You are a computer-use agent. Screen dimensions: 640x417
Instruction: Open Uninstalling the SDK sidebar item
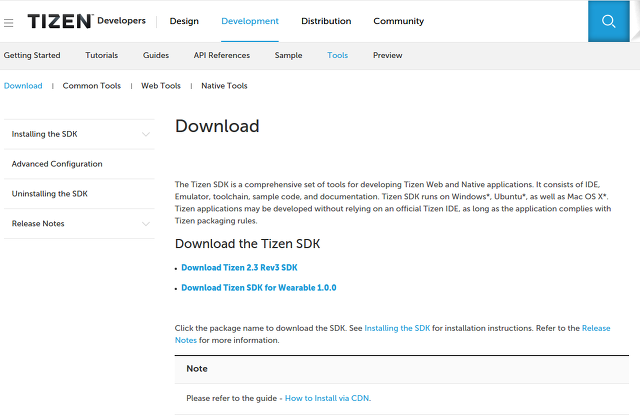pyautogui.click(x=79, y=194)
